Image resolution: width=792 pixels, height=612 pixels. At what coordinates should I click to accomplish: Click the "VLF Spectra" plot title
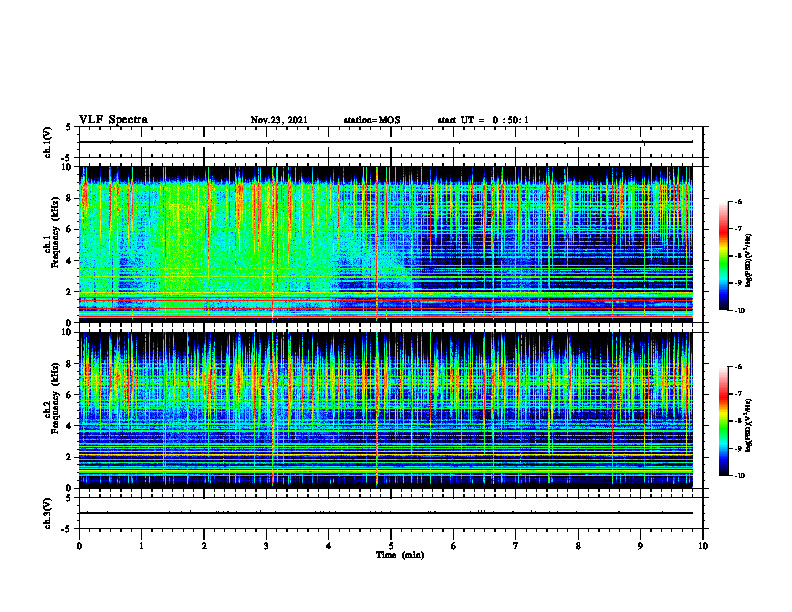point(113,120)
